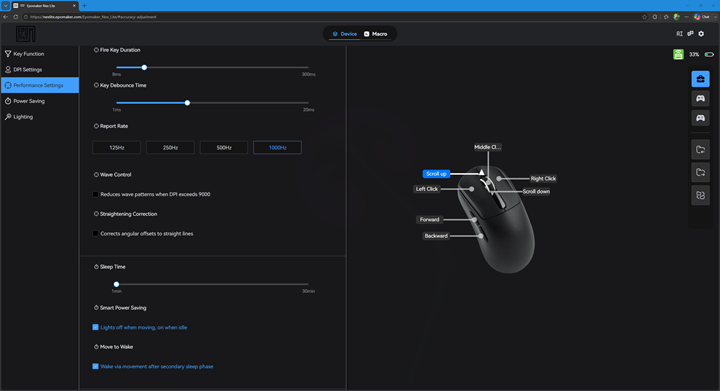This screenshot has width=720, height=391.
Task: Open the Copilot Chat button
Action: point(703,17)
